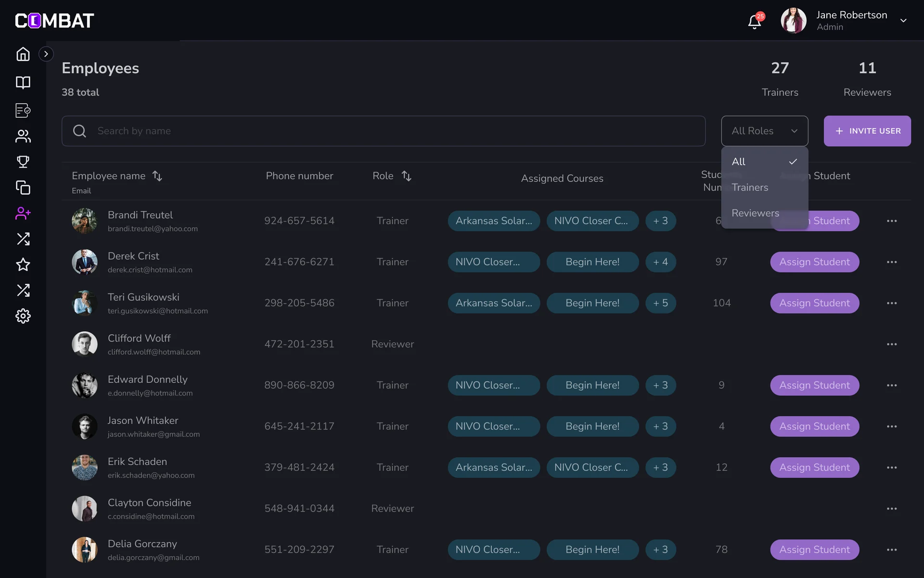924x578 pixels.
Task: Open the Home icon in sidebar
Action: click(23, 54)
